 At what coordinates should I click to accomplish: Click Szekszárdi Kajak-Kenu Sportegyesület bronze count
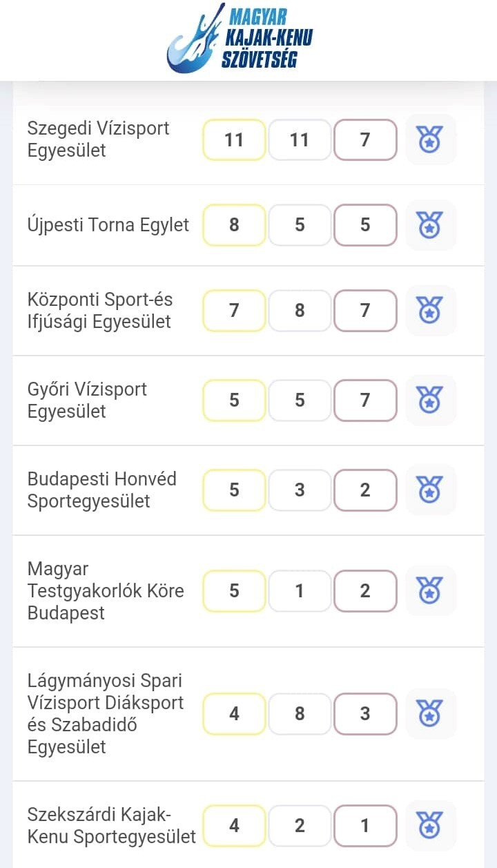(x=365, y=826)
